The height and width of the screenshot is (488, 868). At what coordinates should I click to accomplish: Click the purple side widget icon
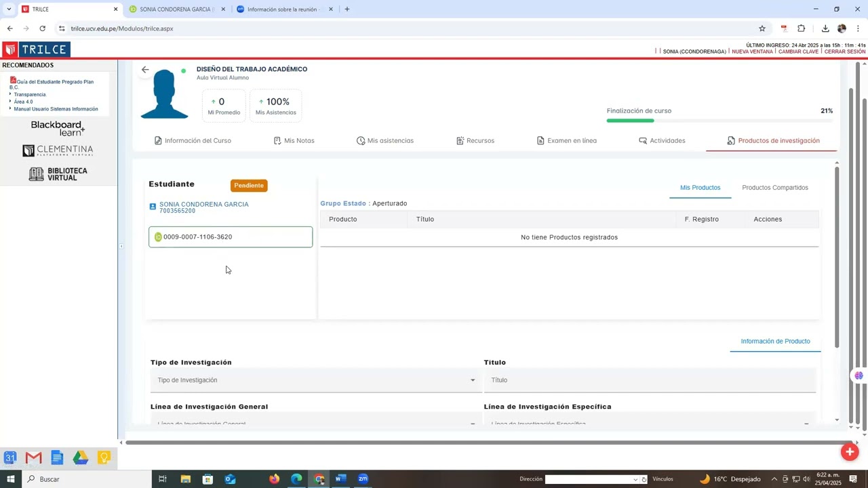pos(859,375)
